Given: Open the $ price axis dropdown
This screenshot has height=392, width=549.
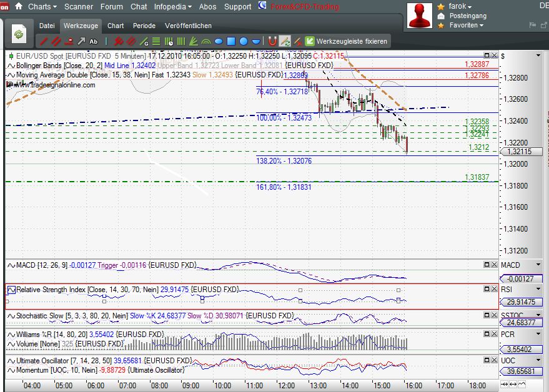Looking at the screenshot, I should click(538, 56).
